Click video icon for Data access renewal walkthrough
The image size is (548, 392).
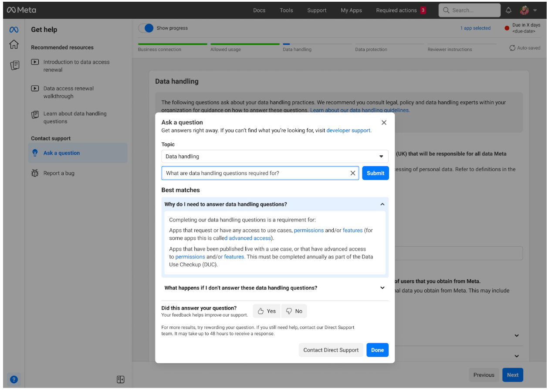point(35,88)
